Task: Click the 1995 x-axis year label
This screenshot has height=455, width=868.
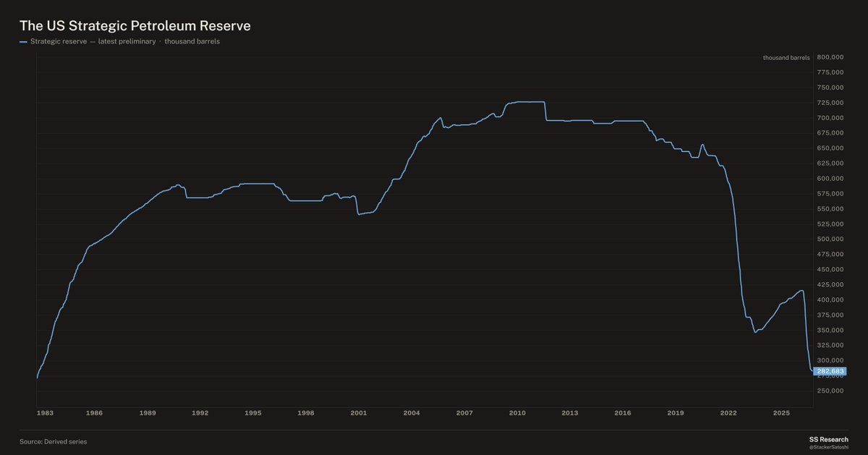Action: tap(253, 413)
